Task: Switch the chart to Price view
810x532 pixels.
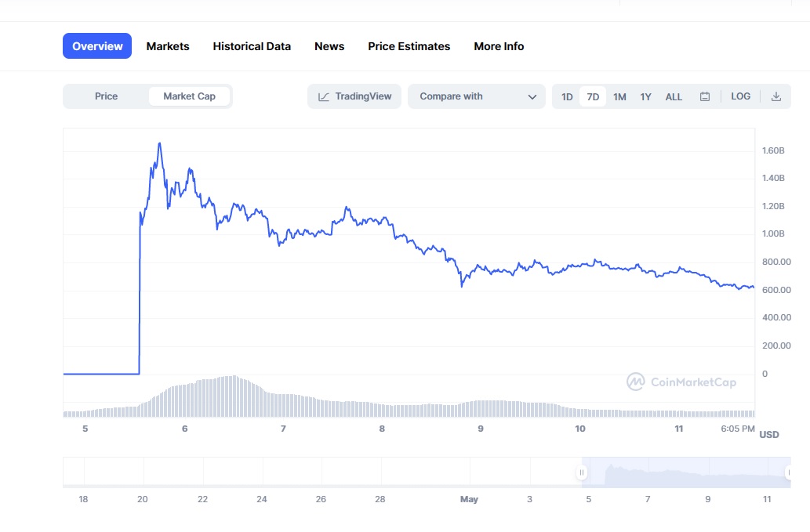Action: [106, 96]
